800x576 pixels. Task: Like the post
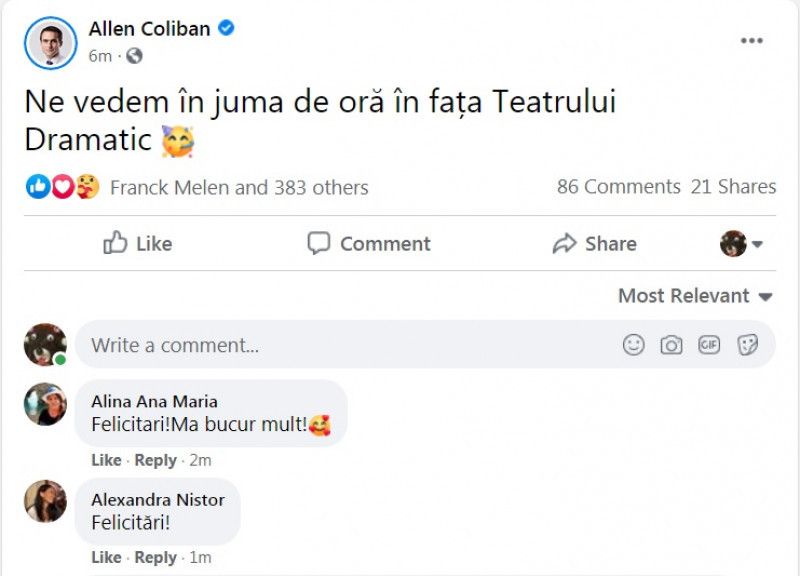[x=138, y=244]
